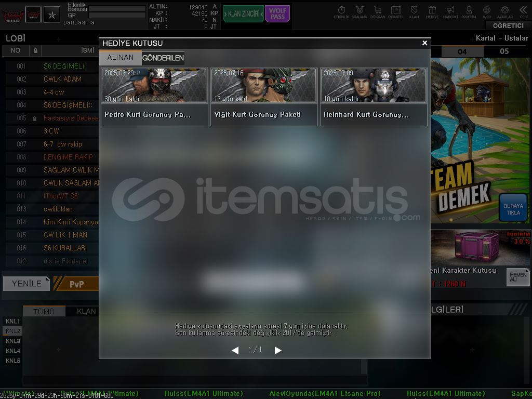Open the ETKİNLİK stopwatch icon
Viewport: 532px width, 399px height.
click(341, 12)
